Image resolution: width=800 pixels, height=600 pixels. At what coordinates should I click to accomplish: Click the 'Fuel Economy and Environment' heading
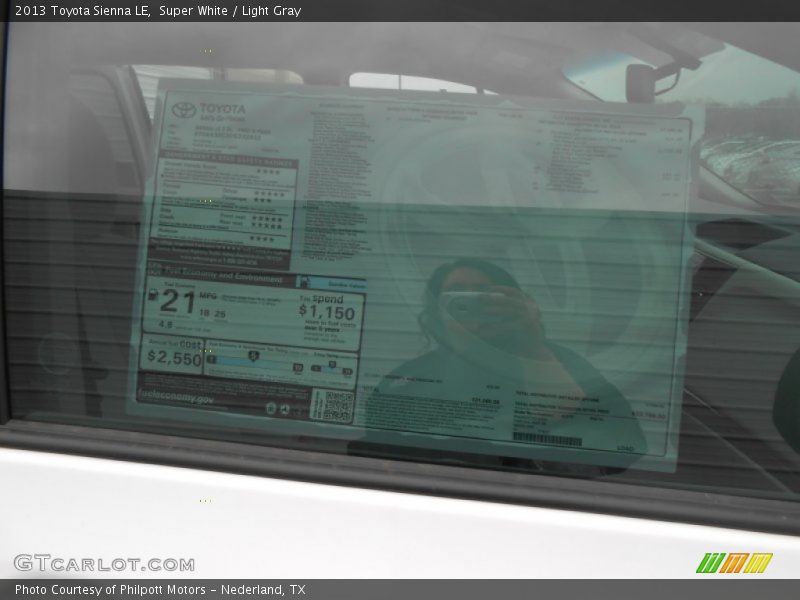tap(223, 276)
